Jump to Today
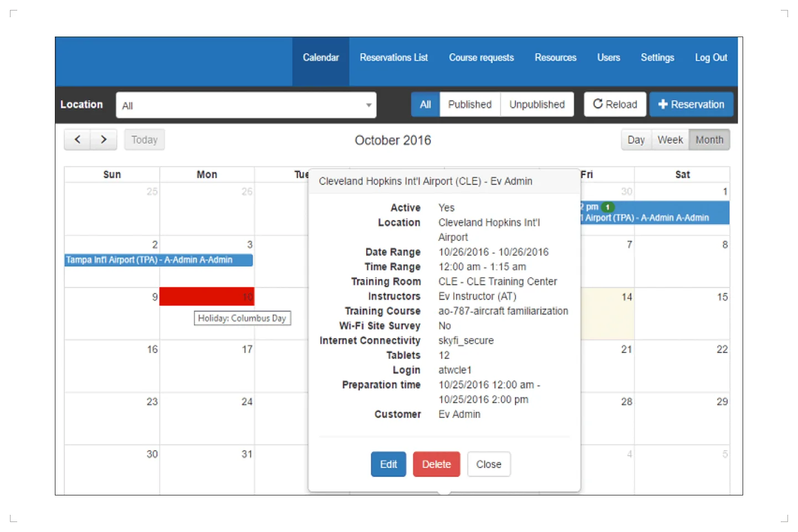This screenshot has width=798, height=532. pyautogui.click(x=145, y=140)
